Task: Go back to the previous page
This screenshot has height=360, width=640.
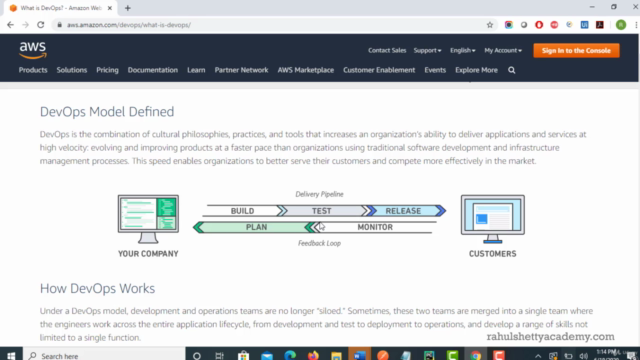Action: pyautogui.click(x=11, y=25)
